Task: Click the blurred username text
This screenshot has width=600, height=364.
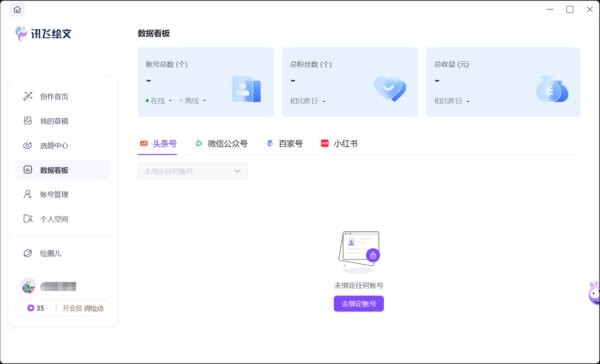Action: click(58, 286)
